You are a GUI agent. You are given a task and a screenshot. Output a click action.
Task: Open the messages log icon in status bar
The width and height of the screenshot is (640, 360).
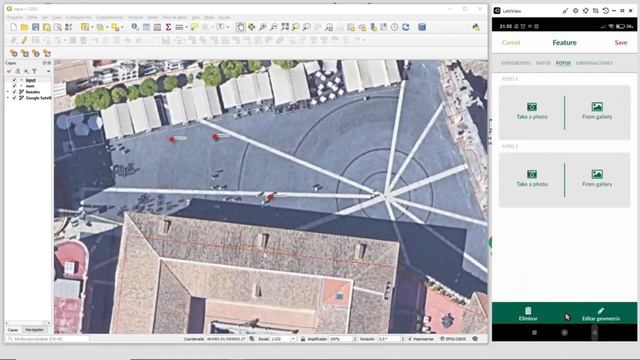point(475,339)
